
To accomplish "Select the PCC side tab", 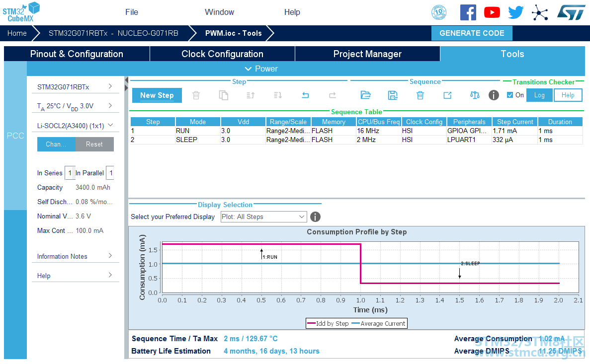I will (x=15, y=136).
